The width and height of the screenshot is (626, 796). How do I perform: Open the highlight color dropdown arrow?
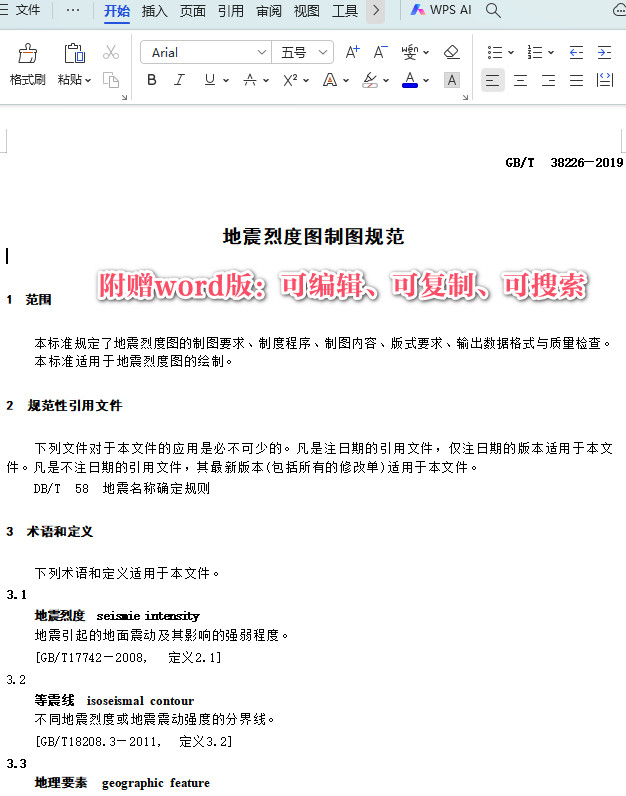pos(386,80)
